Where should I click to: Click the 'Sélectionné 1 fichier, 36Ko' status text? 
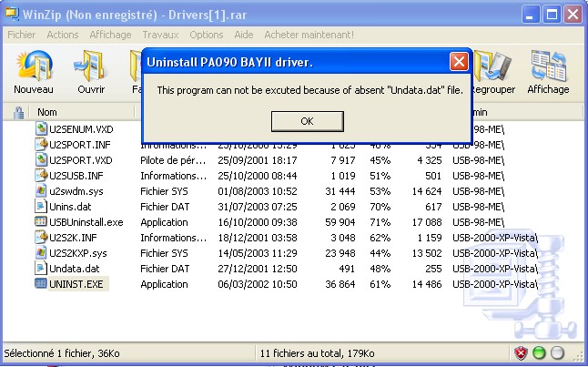pos(62,353)
